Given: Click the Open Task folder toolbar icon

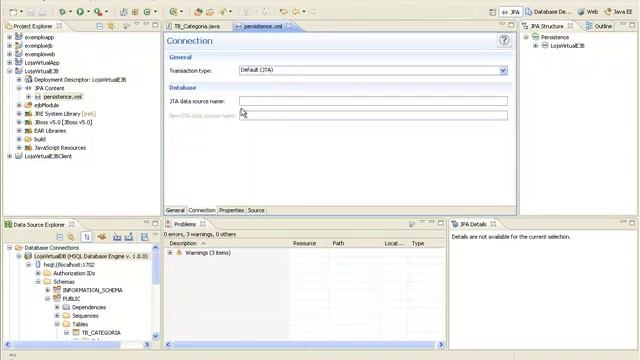Looking at the screenshot, I should pos(210,12).
